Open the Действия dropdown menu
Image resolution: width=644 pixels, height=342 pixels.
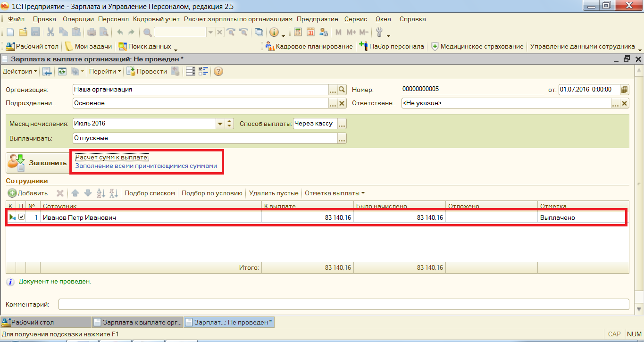pos(20,72)
